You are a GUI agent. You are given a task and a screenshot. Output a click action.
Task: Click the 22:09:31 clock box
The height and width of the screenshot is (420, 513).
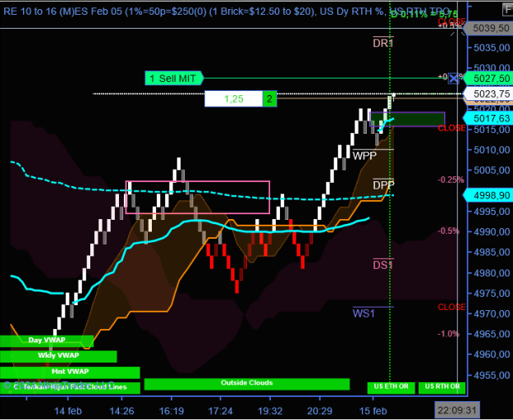coord(457,410)
